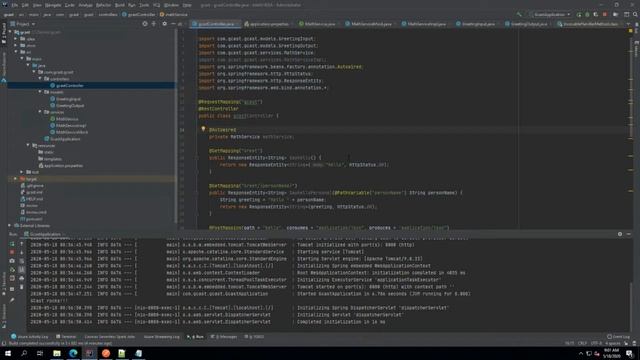Switch to MathServiceMock.java editor tab

[x=369, y=24]
